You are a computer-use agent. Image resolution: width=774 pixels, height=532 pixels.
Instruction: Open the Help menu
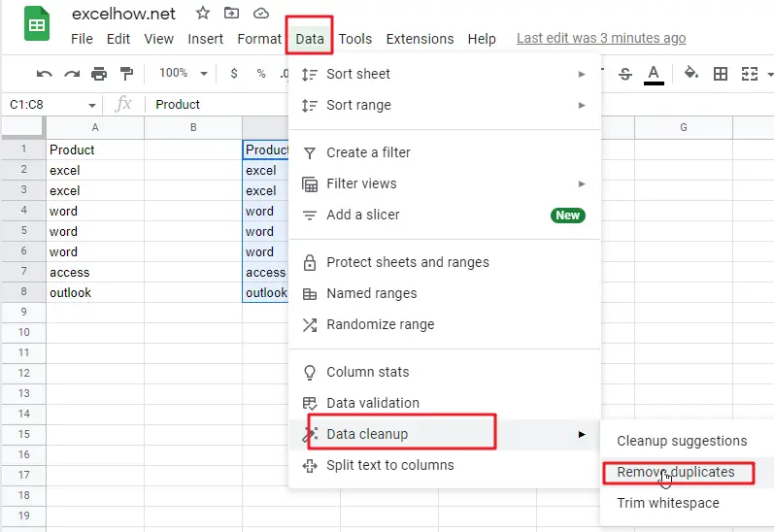482,39
